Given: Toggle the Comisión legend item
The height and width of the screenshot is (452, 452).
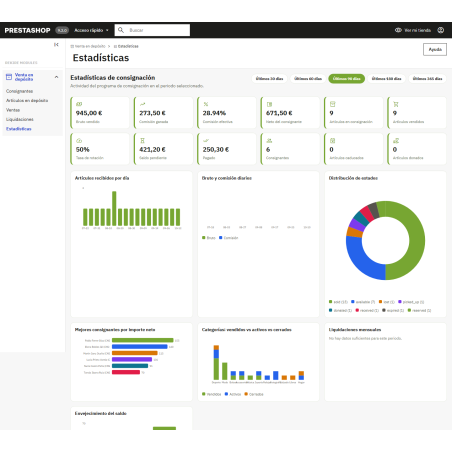Looking at the screenshot, I should [x=229, y=238].
